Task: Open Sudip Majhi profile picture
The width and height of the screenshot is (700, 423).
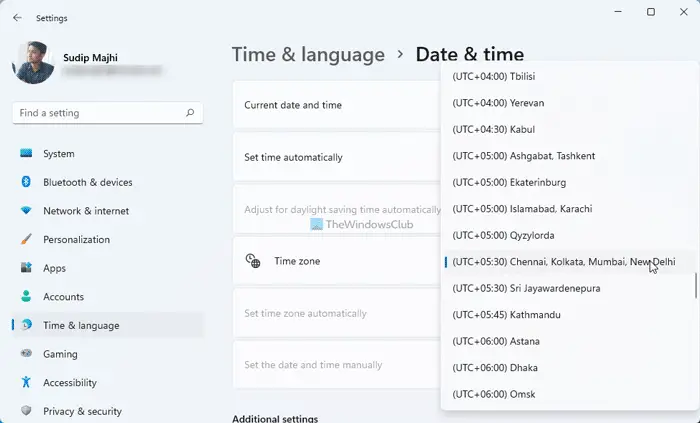Action: 33,63
